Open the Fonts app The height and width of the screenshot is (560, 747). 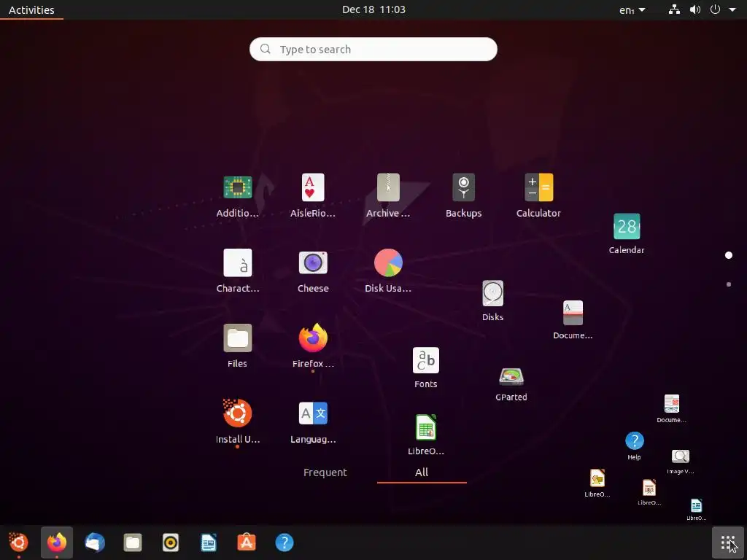425,360
